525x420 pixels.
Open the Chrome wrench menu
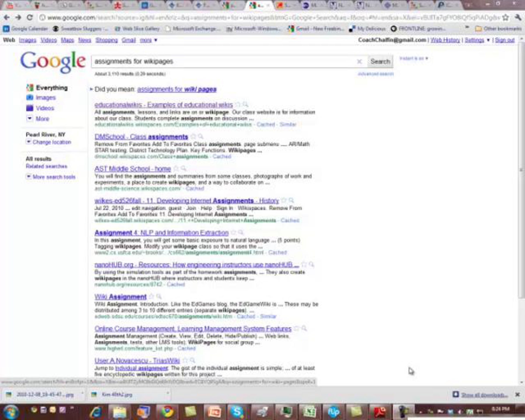pos(518,17)
